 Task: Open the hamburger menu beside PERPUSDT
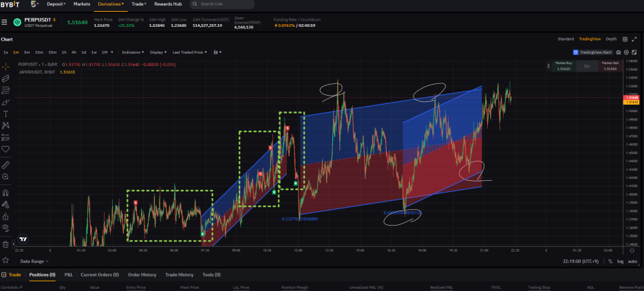tap(4, 22)
